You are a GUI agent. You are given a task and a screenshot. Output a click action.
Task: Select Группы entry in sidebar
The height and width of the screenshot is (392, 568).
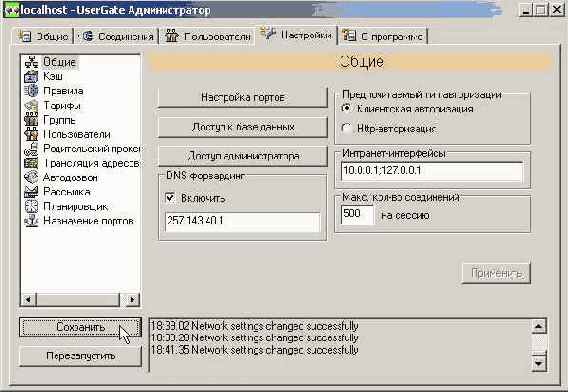[59, 120]
